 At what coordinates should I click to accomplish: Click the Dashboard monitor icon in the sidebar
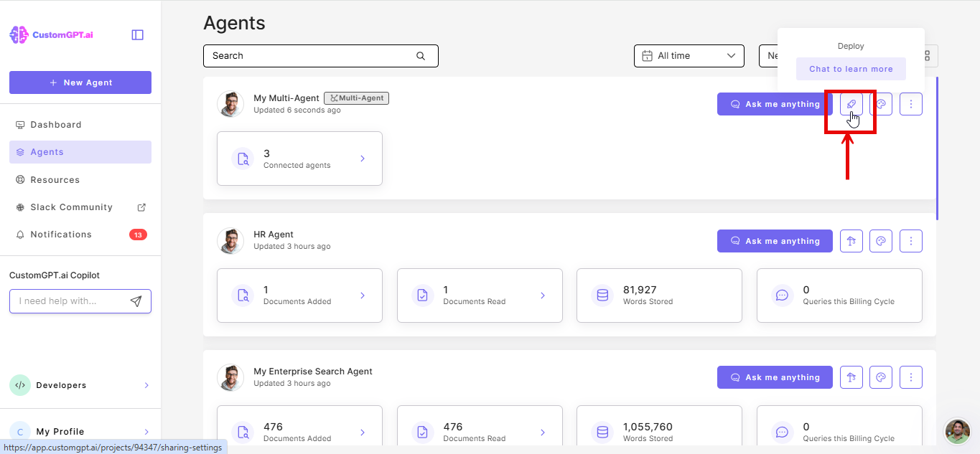tap(20, 125)
